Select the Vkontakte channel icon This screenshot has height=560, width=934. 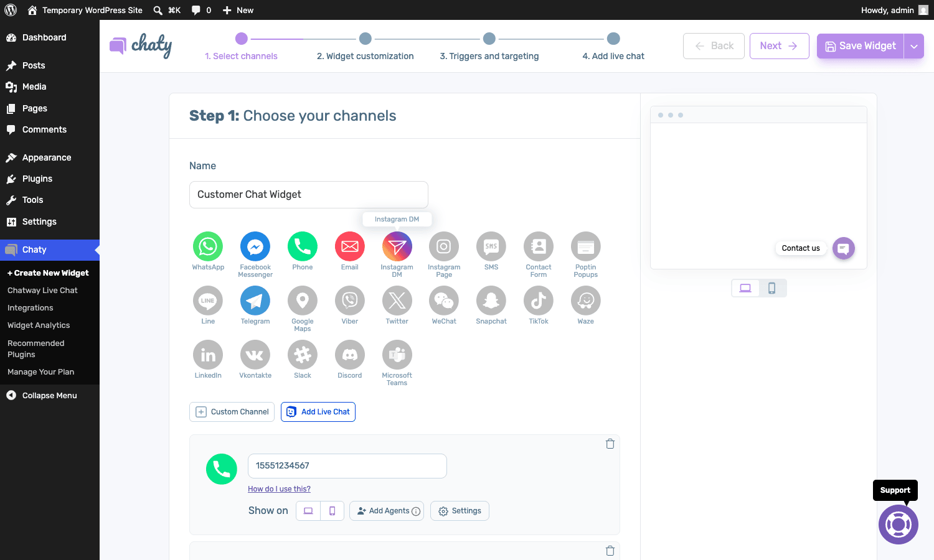255,355
